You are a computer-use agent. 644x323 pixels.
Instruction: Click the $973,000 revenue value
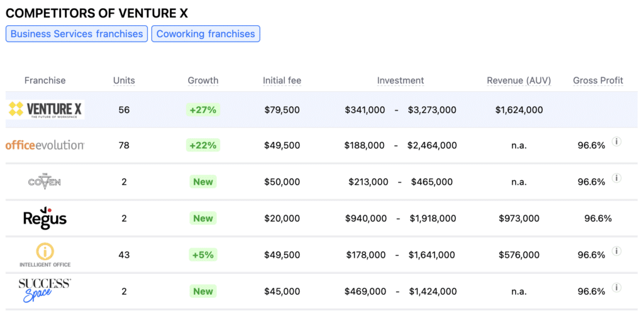[x=519, y=218]
